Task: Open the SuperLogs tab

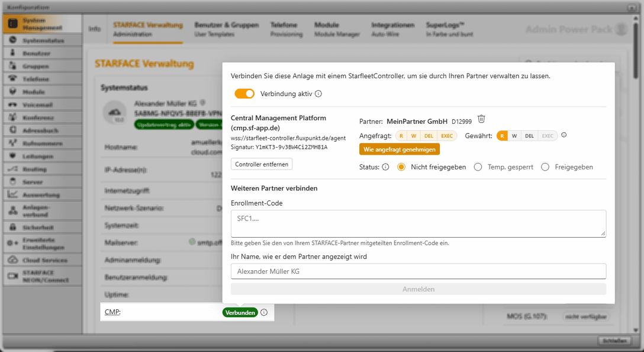Action: point(449,29)
